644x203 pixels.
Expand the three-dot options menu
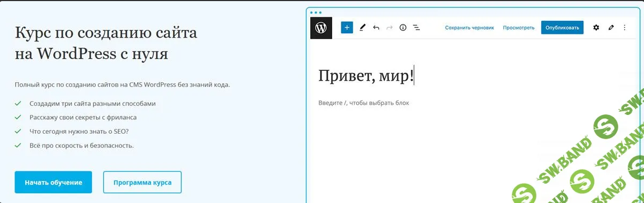coord(625,27)
